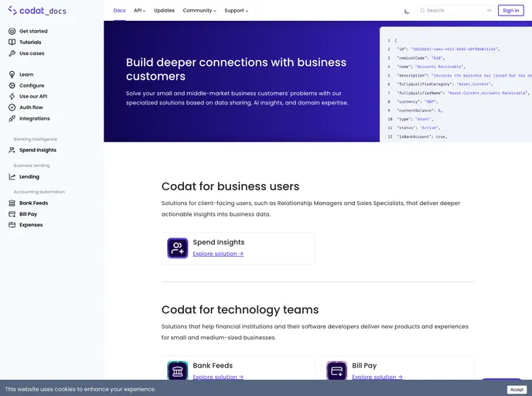Accept the cookies banner

tap(517, 390)
